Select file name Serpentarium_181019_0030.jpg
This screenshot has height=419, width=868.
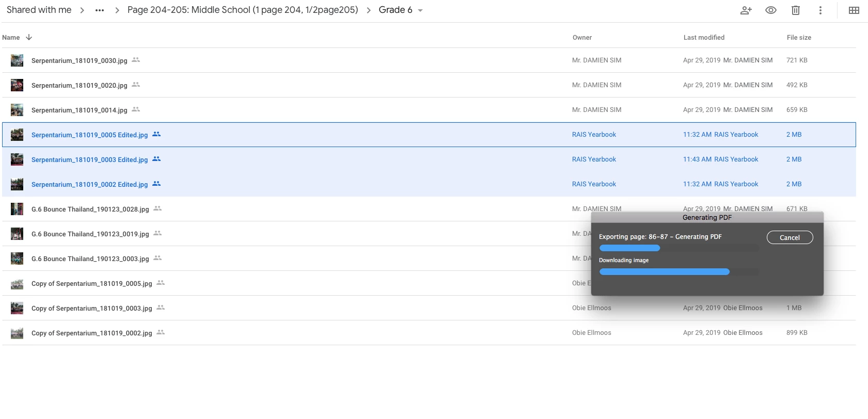pyautogui.click(x=79, y=61)
